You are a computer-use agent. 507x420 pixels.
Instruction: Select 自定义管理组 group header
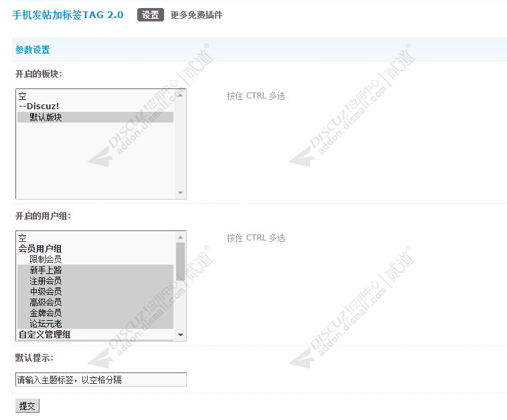(95, 334)
